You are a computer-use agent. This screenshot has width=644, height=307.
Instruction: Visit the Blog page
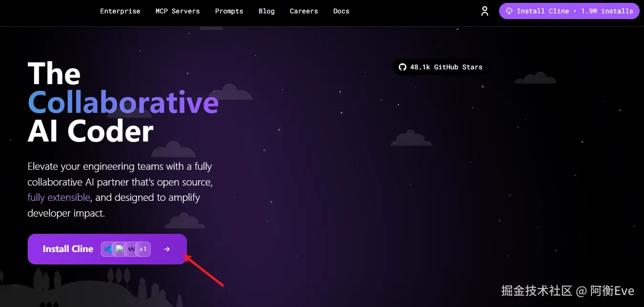[x=266, y=11]
